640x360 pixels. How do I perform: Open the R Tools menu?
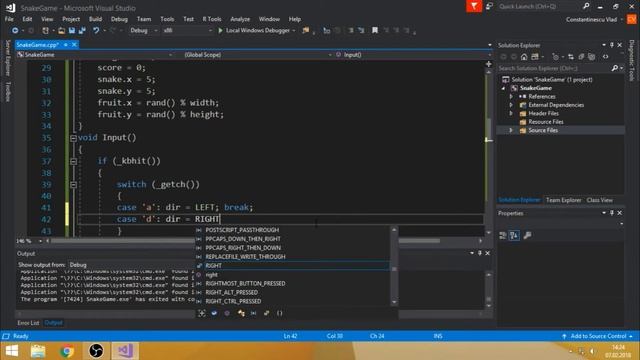(212, 19)
